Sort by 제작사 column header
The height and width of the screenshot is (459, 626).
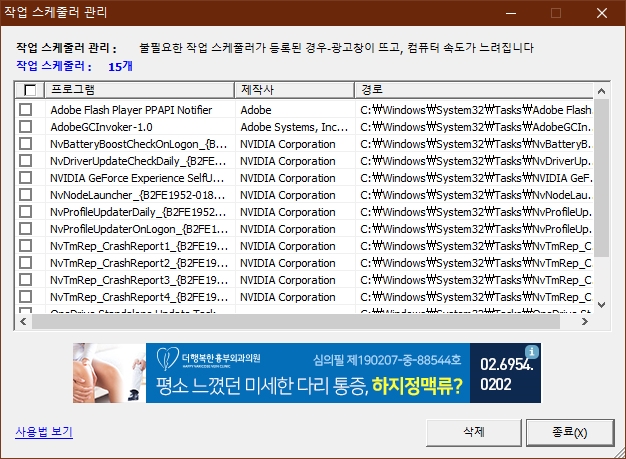(295, 90)
